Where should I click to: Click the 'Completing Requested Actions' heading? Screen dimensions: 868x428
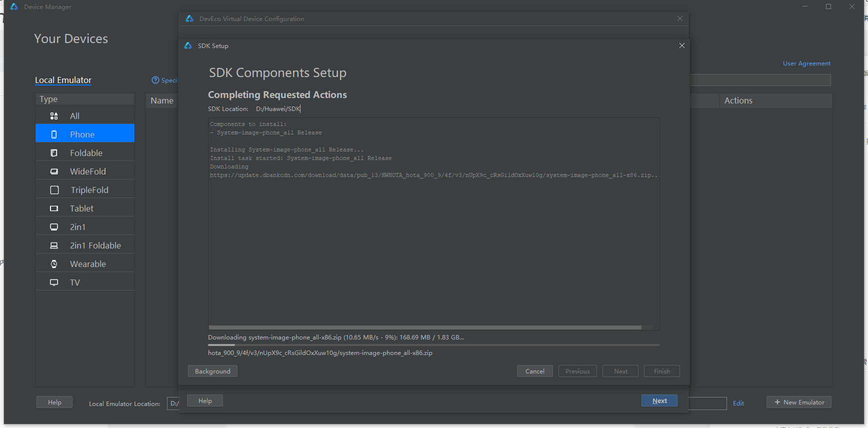[x=277, y=94]
